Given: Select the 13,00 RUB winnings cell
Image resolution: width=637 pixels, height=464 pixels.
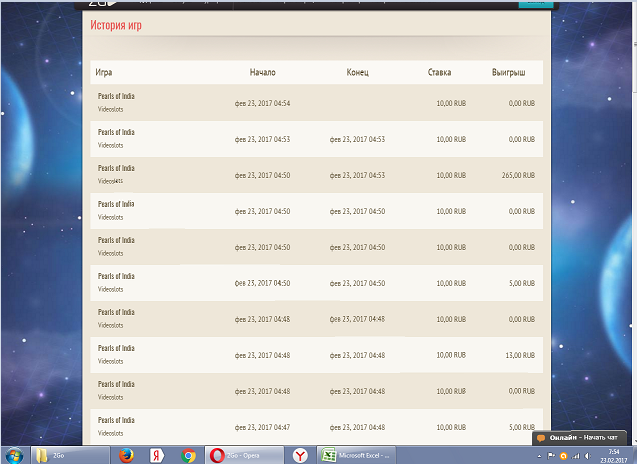Looking at the screenshot, I should (520, 355).
